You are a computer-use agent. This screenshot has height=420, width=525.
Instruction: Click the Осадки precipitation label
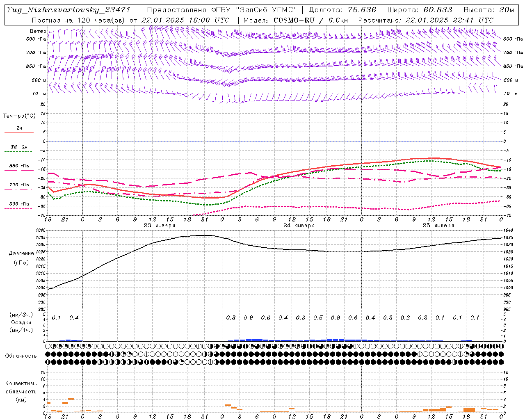tap(21, 322)
